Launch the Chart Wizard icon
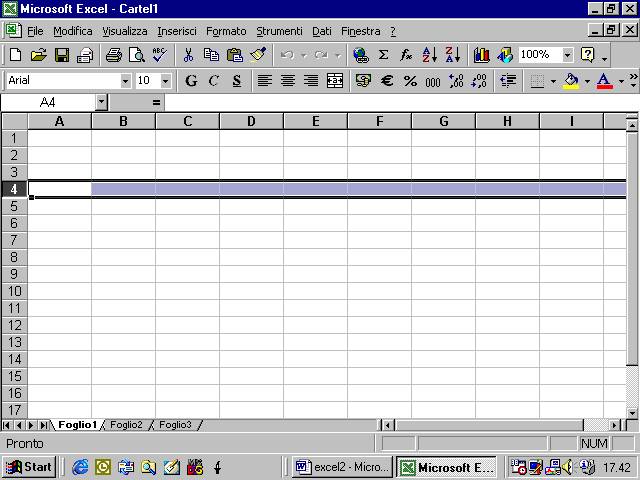The width and height of the screenshot is (640, 480). (x=482, y=55)
